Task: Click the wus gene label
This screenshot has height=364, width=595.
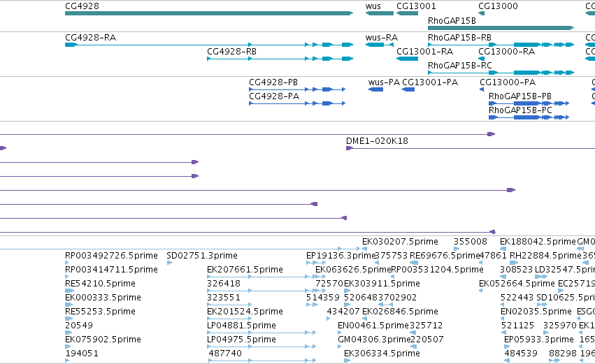Action: (373, 6)
